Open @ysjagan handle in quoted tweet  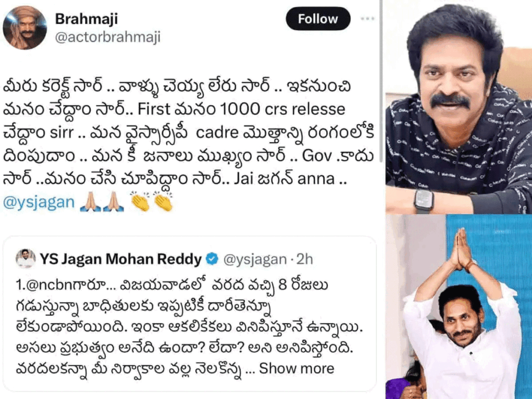tap(255, 260)
